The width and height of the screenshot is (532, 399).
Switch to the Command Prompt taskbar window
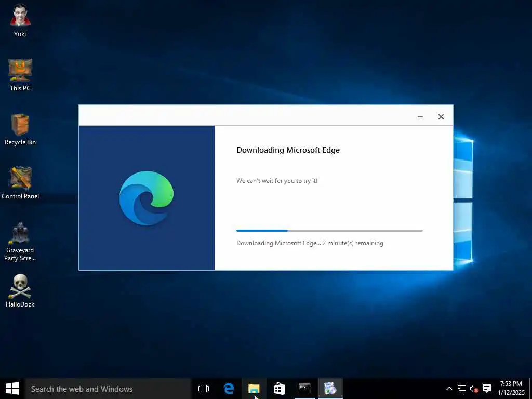point(304,389)
